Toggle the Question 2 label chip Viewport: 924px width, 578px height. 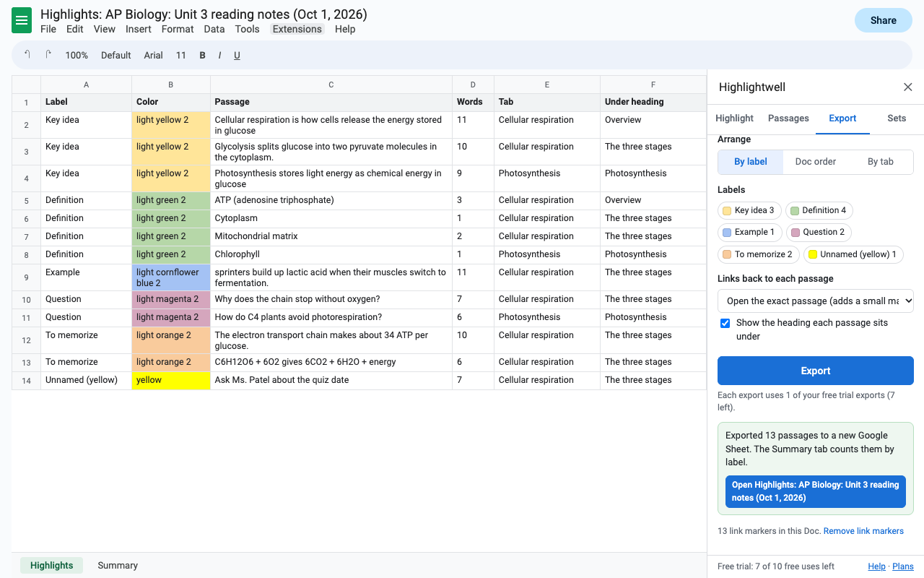coord(819,233)
